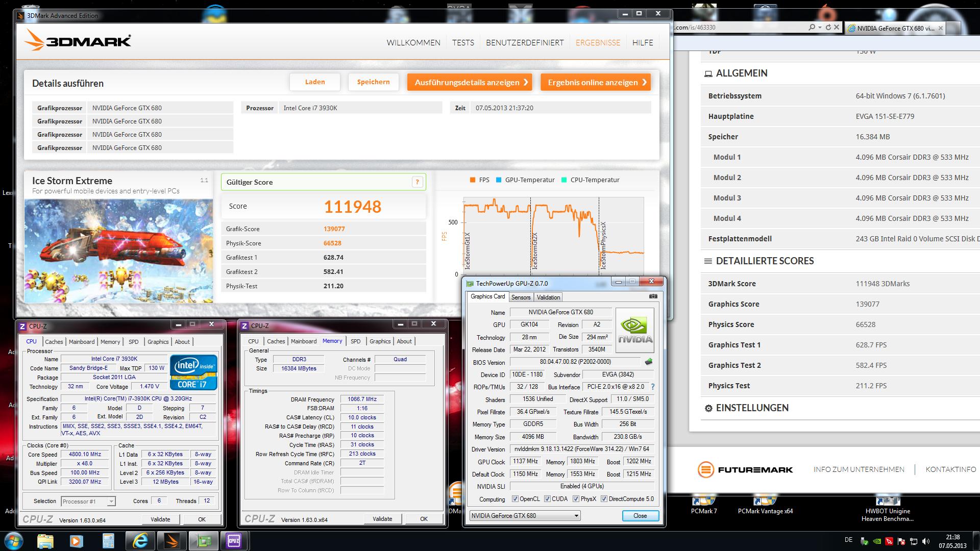Click Validate in the left CPU-Z window
This screenshot has height=551, width=980.
[x=160, y=519]
